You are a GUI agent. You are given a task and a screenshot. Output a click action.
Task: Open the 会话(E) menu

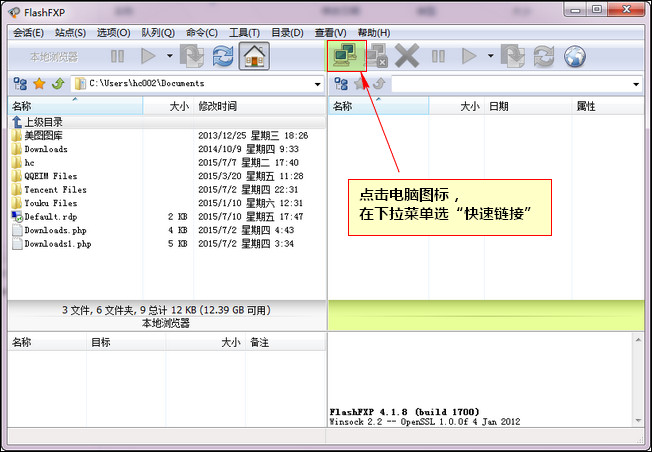[28, 33]
